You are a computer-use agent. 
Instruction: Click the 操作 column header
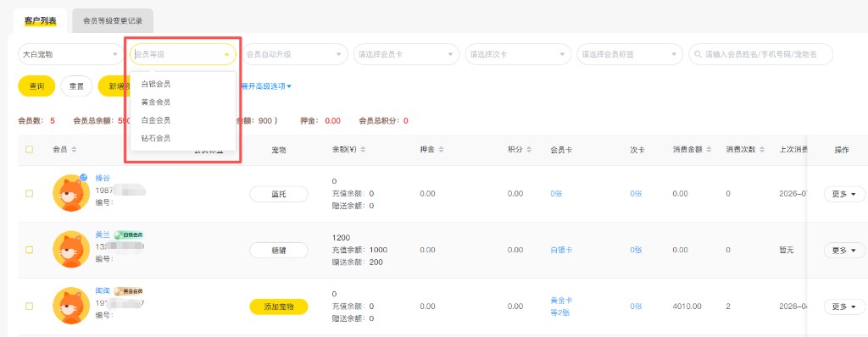[842, 149]
